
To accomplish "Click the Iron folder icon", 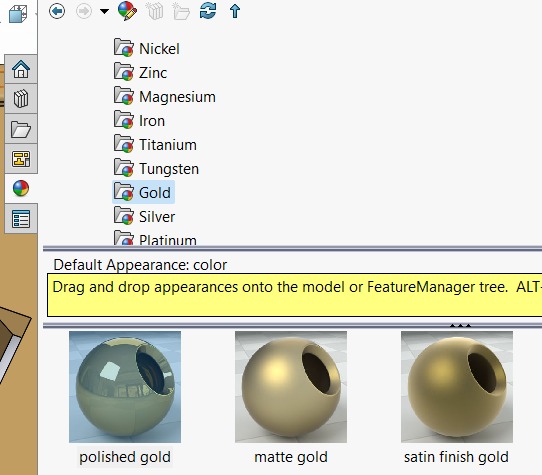I will (x=124, y=120).
